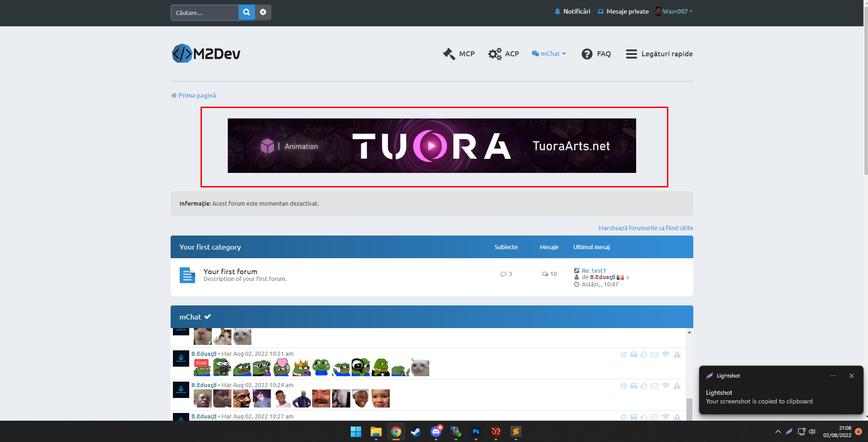Open B.Eduard name on 10:24 am message

(x=204, y=385)
